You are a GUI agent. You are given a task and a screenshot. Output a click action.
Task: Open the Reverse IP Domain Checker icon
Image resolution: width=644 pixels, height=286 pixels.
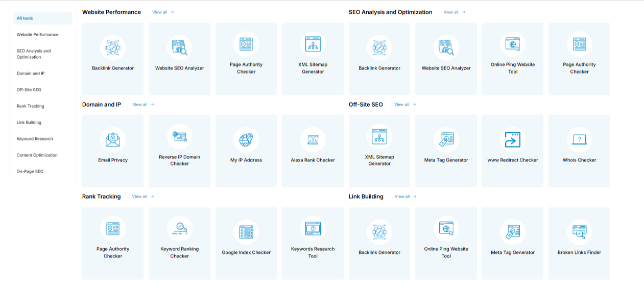tap(179, 136)
